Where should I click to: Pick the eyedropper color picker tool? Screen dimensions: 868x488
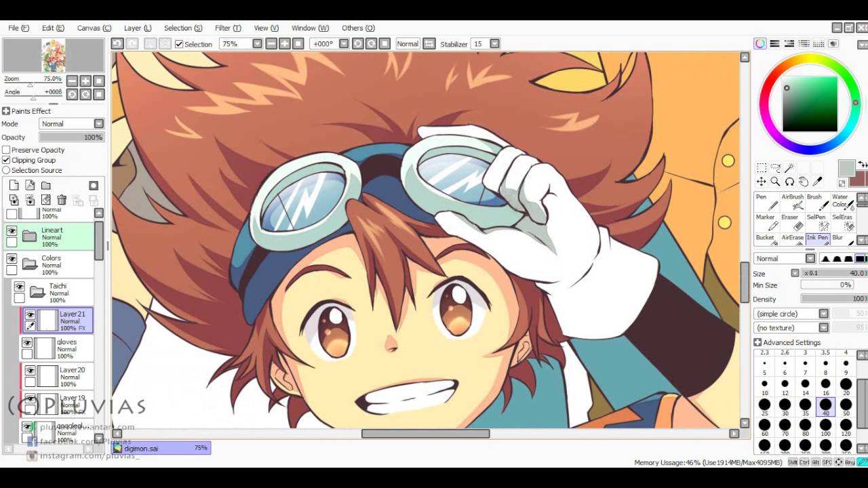(818, 182)
